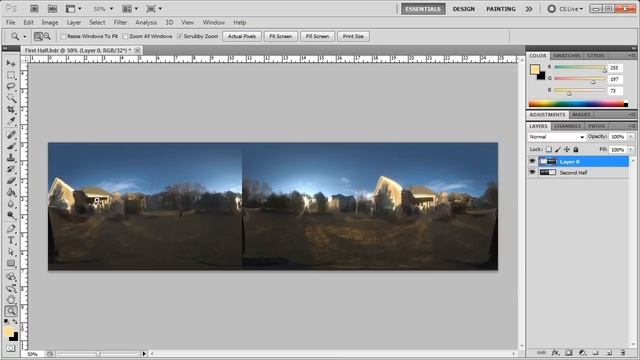Click the Print Size button
The image size is (640, 360).
point(353,36)
